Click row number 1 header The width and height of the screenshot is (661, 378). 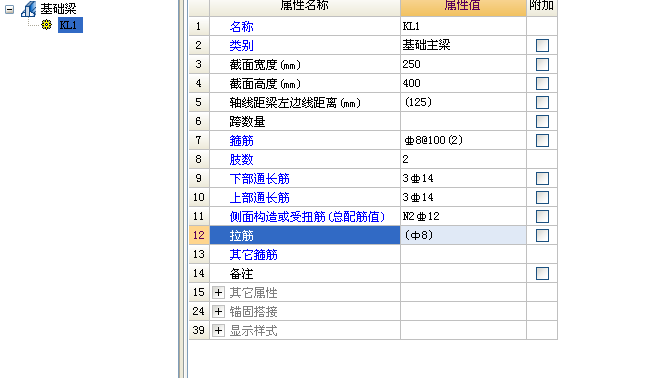pyautogui.click(x=199, y=27)
